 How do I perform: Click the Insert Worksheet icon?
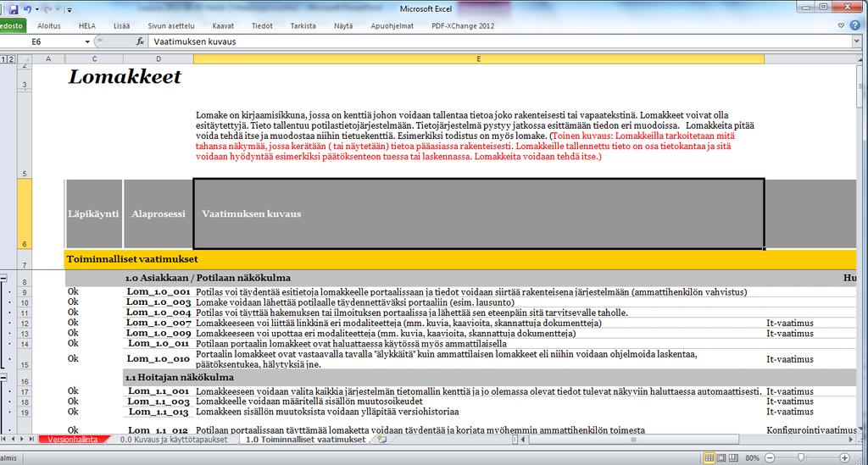click(x=382, y=440)
